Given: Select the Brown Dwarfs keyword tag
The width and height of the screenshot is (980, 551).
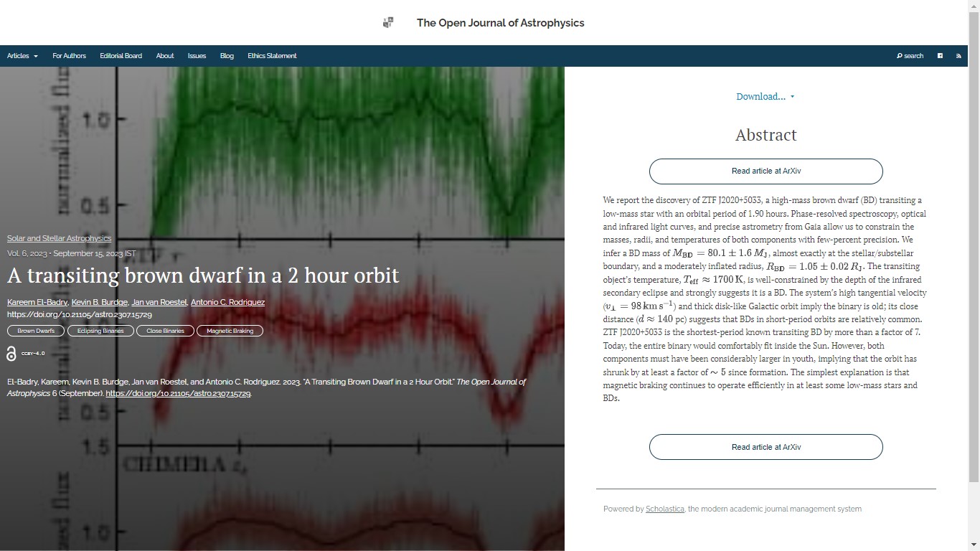Looking at the screenshot, I should click(x=36, y=331).
